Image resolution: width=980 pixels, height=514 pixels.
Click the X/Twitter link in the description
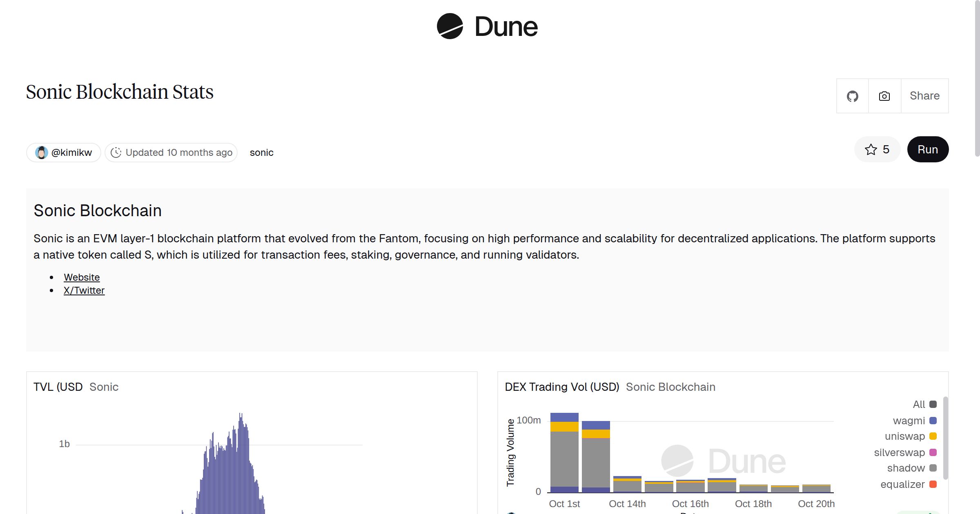[x=84, y=290]
